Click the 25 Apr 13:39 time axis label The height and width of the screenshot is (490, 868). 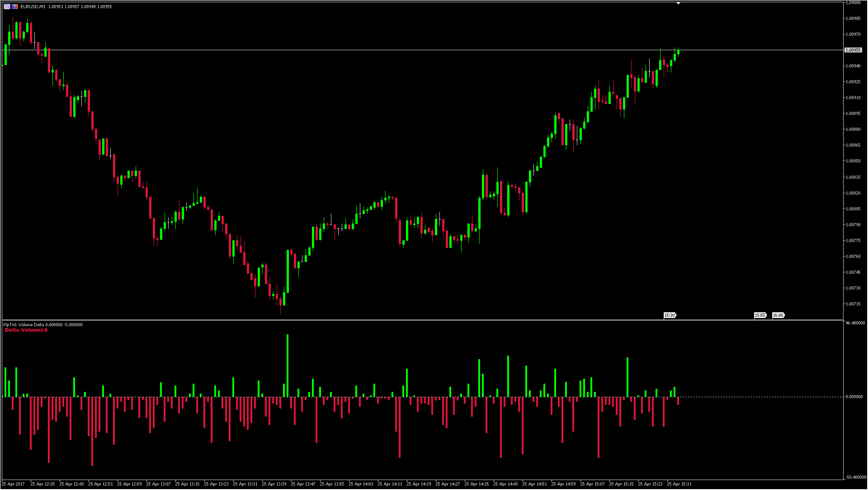click(x=274, y=484)
